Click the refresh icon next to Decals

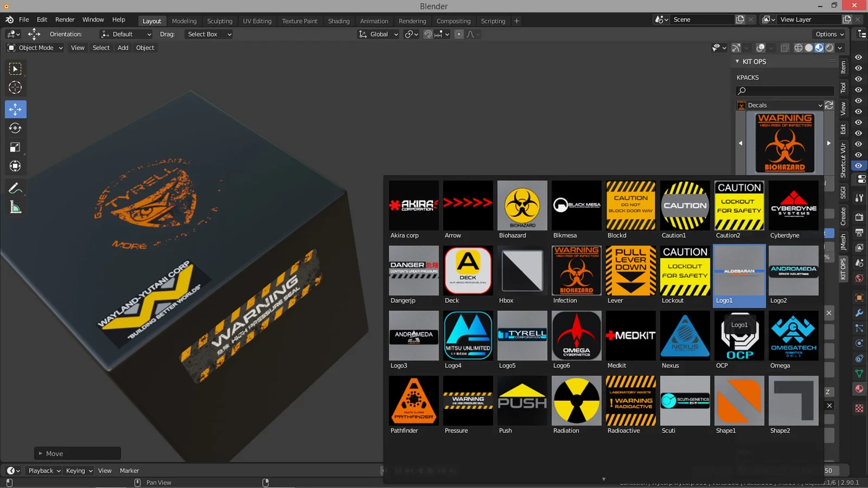829,105
